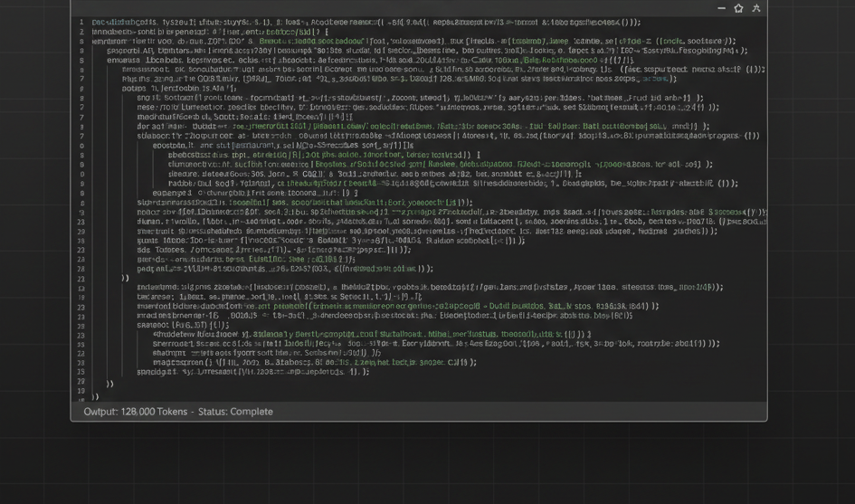The image size is (855, 504).
Task: Click the indented "))" on the second-to-last line
Action: point(109,384)
